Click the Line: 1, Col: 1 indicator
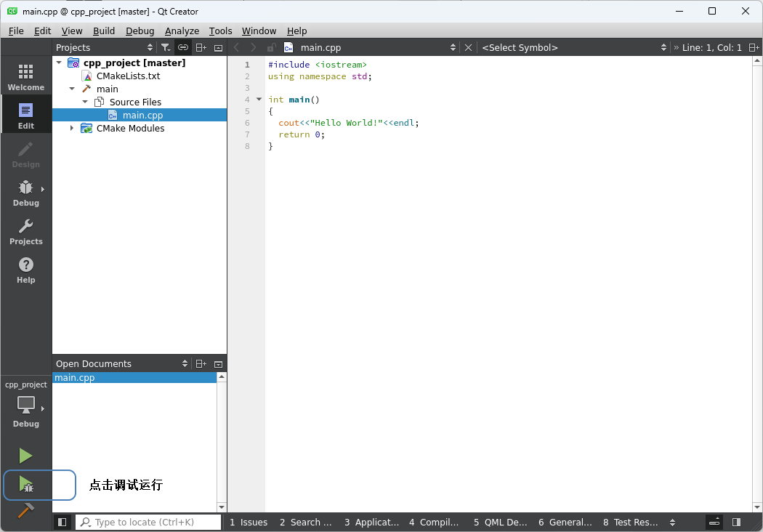This screenshot has width=763, height=532. point(711,47)
